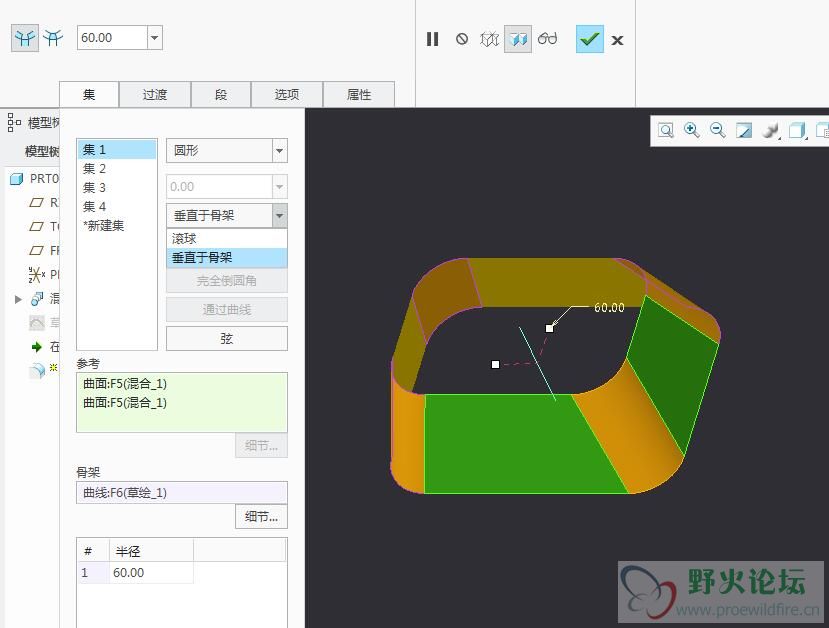The width and height of the screenshot is (829, 628).
Task: Click the 通过曲线 button
Action: pyautogui.click(x=227, y=310)
